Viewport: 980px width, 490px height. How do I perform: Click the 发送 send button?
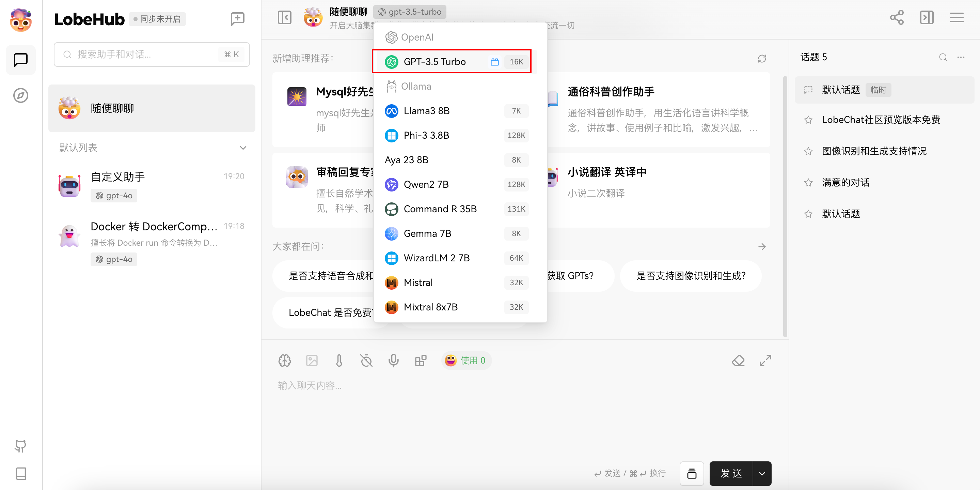tap(731, 473)
